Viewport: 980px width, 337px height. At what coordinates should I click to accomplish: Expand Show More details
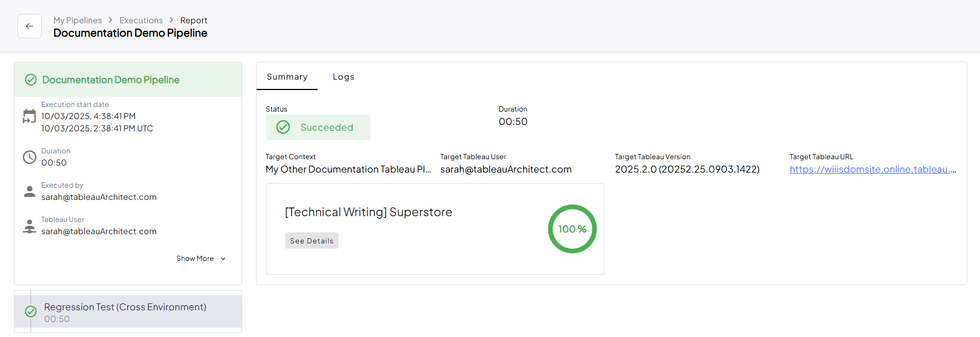[201, 259]
